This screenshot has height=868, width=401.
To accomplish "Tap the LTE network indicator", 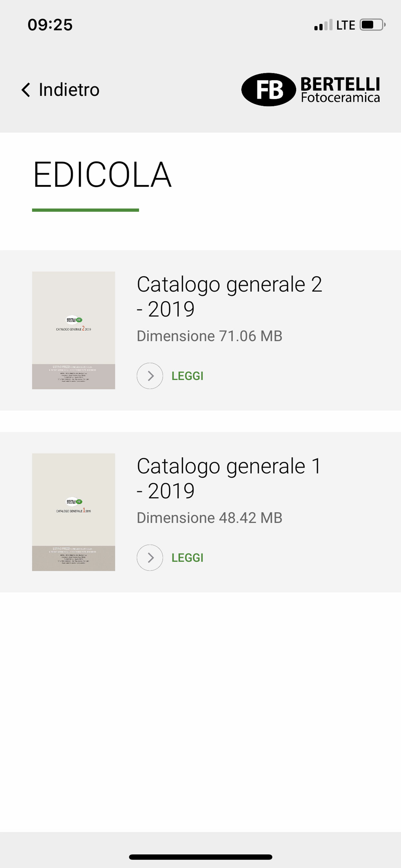I will pyautogui.click(x=346, y=25).
